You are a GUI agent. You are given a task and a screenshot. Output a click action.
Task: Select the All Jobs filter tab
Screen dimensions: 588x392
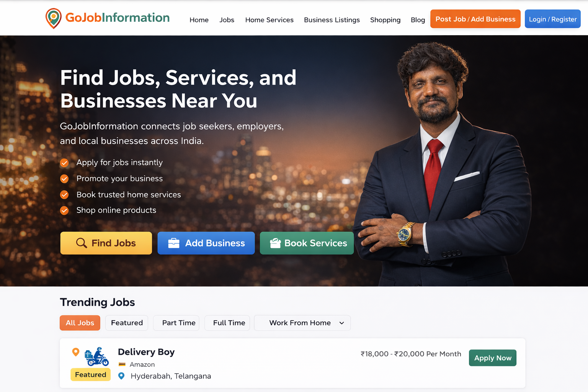[x=80, y=323]
